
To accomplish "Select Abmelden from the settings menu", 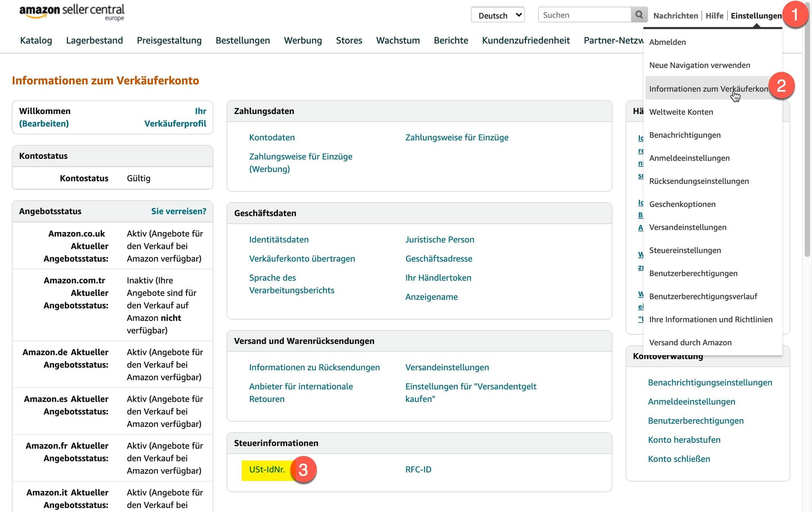I will [667, 42].
